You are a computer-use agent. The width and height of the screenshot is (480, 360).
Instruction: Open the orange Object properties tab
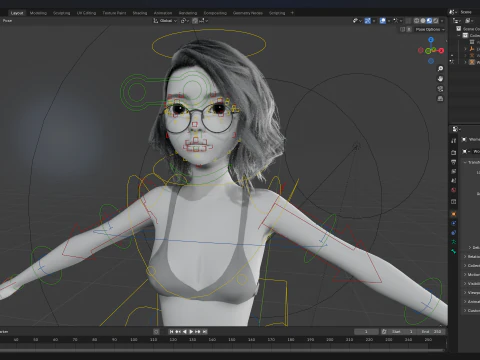click(453, 214)
